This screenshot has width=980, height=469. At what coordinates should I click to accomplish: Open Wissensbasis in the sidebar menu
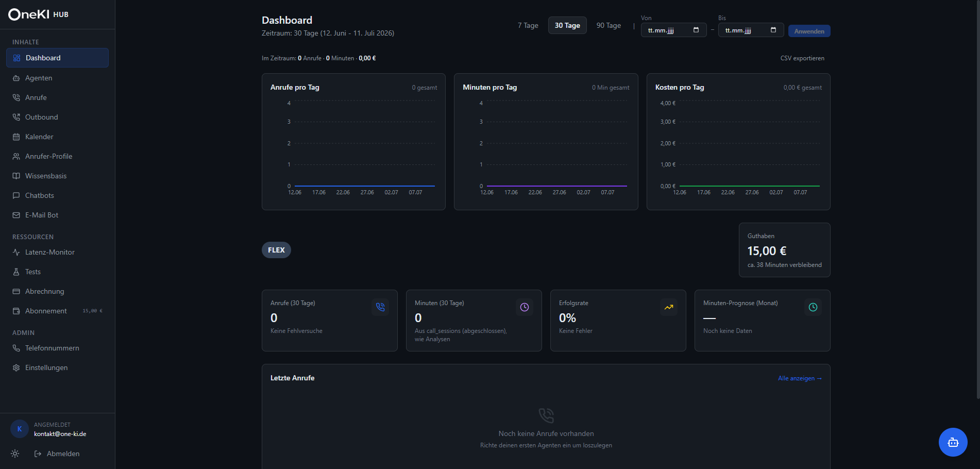tap(57, 176)
